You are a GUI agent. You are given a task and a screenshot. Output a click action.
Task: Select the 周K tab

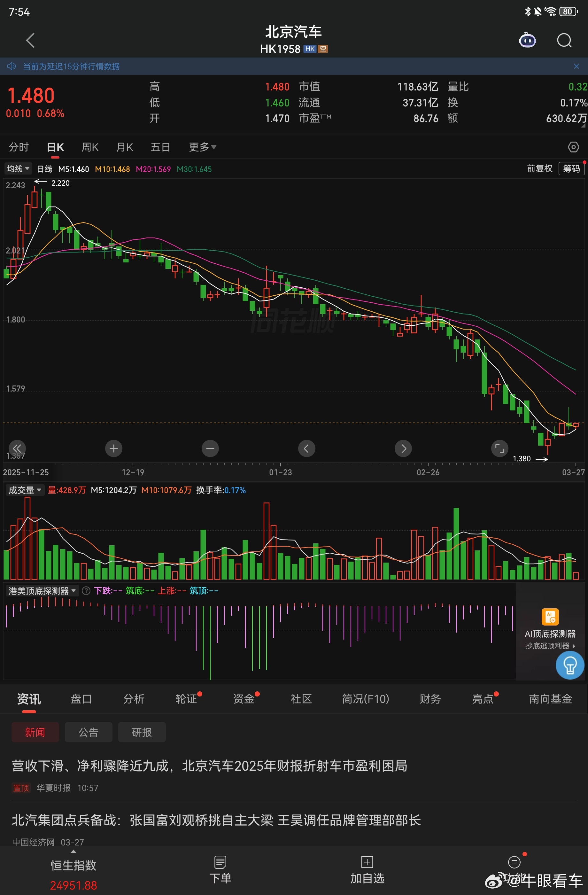[x=90, y=147]
